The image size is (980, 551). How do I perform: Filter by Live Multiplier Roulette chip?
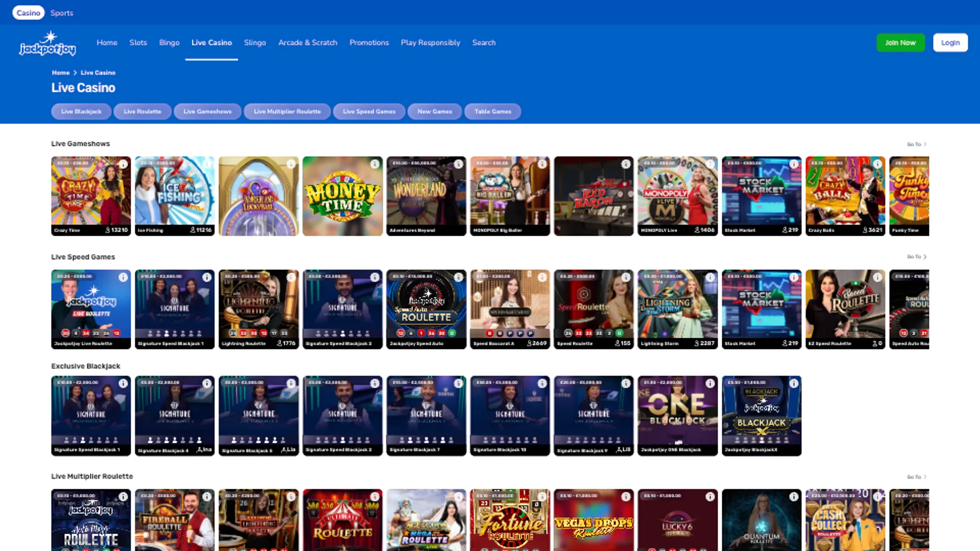point(287,112)
